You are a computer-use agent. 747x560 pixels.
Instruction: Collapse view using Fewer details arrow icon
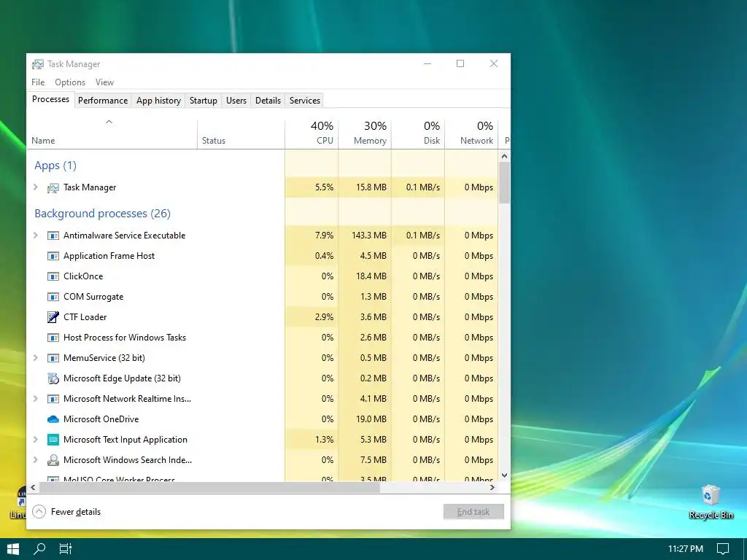point(39,512)
